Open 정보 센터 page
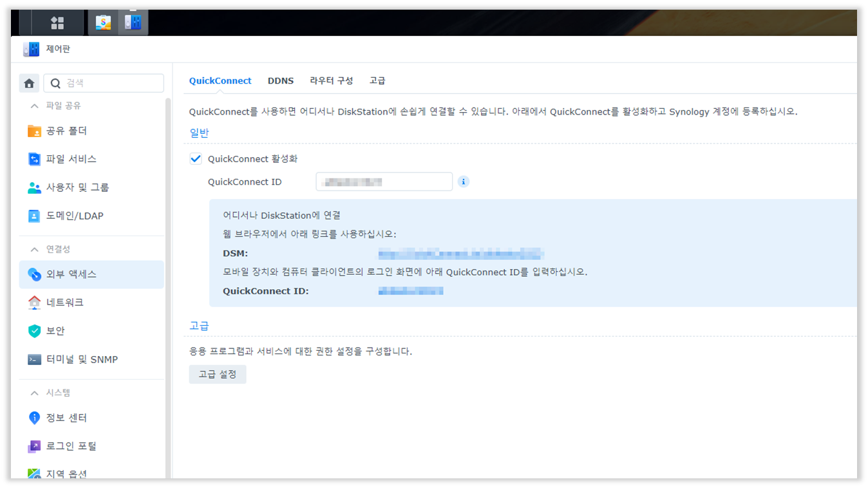 pyautogui.click(x=91, y=418)
